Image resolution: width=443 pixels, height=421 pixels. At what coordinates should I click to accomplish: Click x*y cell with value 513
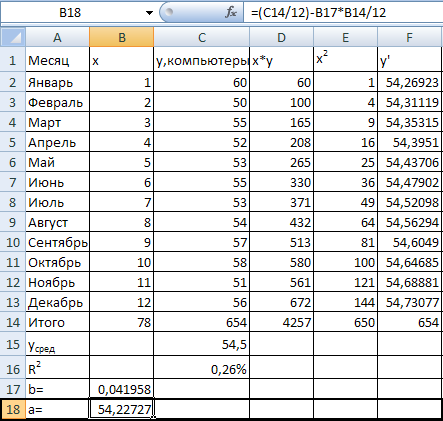282,242
